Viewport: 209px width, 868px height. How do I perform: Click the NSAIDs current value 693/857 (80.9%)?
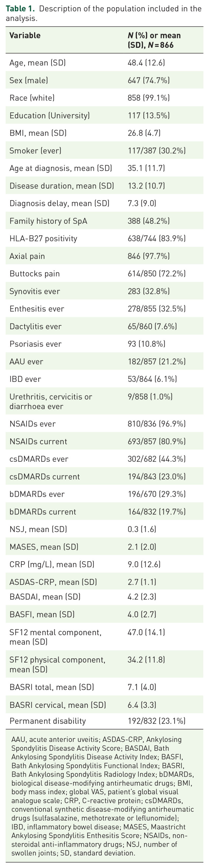click(157, 441)
